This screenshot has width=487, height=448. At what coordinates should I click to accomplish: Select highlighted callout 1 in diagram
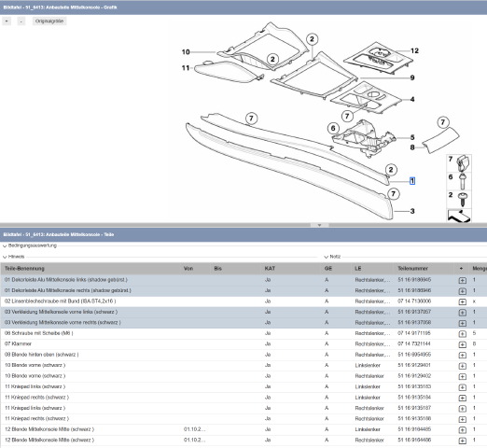[412, 181]
